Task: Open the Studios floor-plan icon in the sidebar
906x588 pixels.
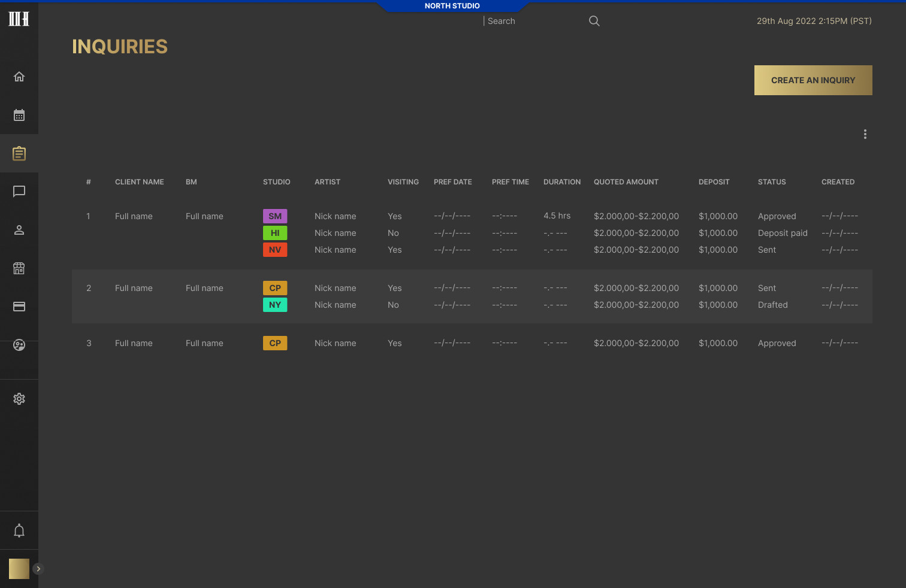Action: [19, 268]
